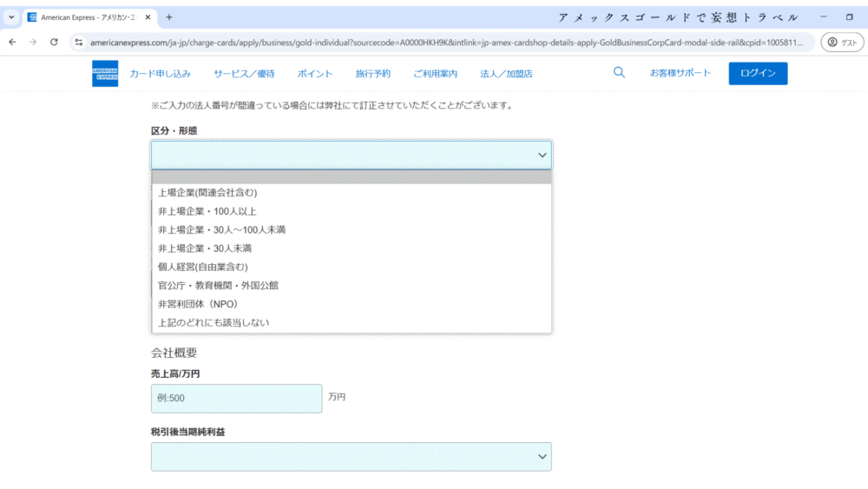Open the サービス／優待 menu
Screen dimensions: 868x489
[x=244, y=74]
